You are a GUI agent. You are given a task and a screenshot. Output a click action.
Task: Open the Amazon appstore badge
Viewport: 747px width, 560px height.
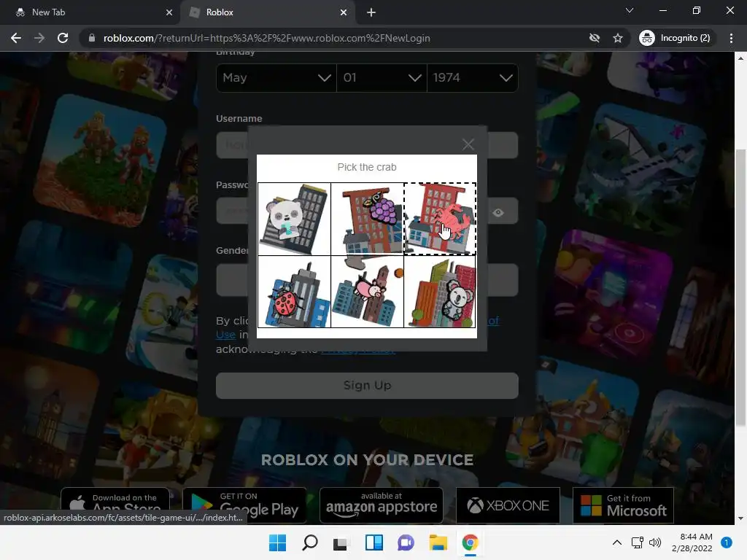381,505
